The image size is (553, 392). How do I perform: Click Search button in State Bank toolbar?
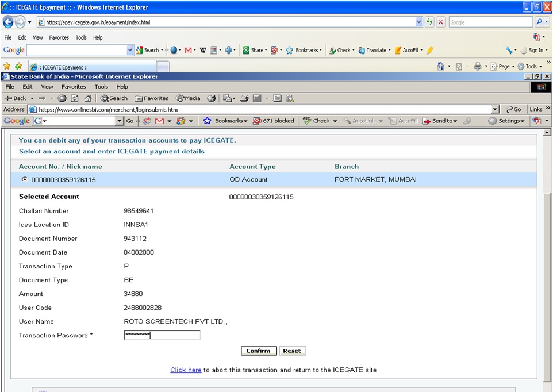point(114,98)
